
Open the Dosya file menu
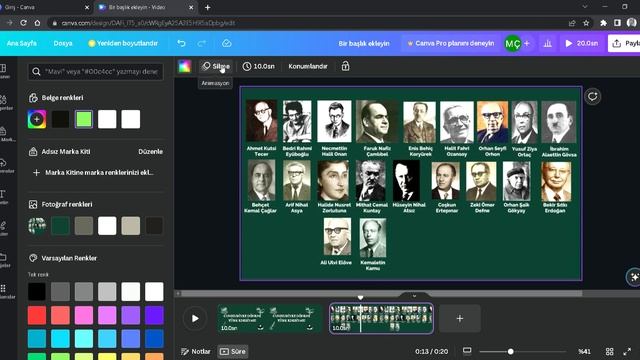[x=63, y=43]
